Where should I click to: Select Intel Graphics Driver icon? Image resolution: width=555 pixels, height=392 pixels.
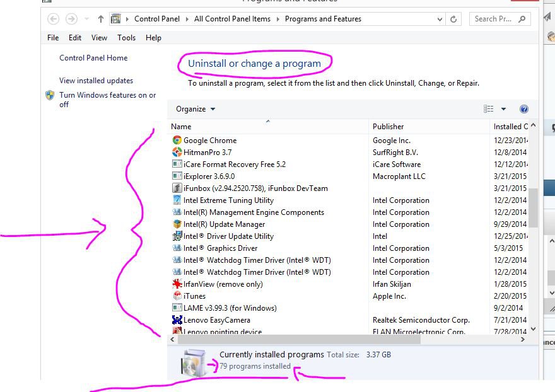(x=177, y=248)
